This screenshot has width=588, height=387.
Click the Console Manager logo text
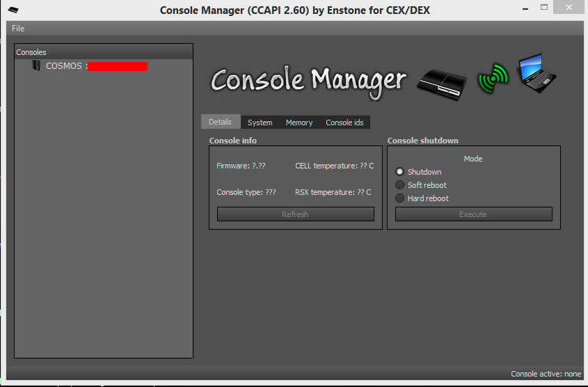click(308, 81)
